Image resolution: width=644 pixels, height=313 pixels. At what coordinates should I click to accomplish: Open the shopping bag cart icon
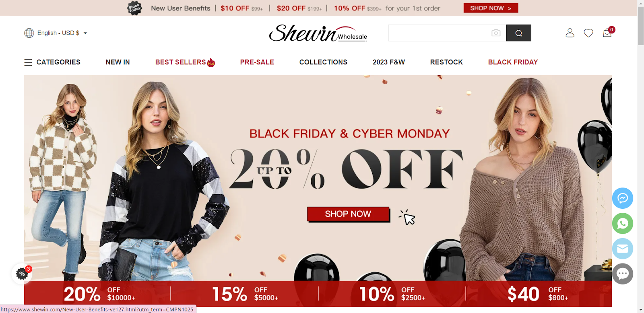point(607,33)
